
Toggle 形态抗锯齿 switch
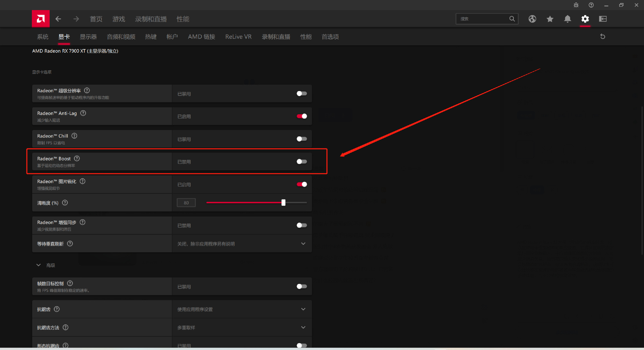click(302, 345)
